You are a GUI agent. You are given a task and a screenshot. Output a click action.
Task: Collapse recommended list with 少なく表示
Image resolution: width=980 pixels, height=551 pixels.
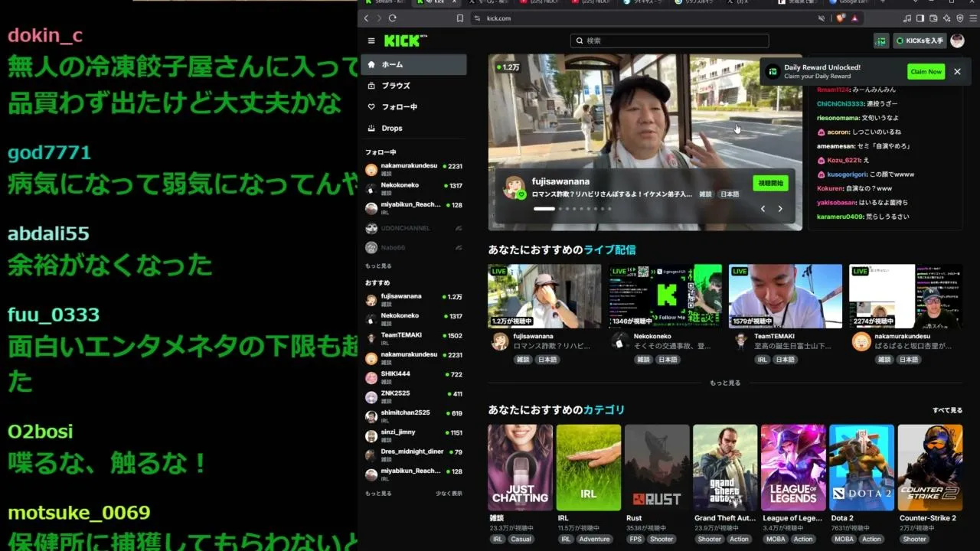[449, 494]
